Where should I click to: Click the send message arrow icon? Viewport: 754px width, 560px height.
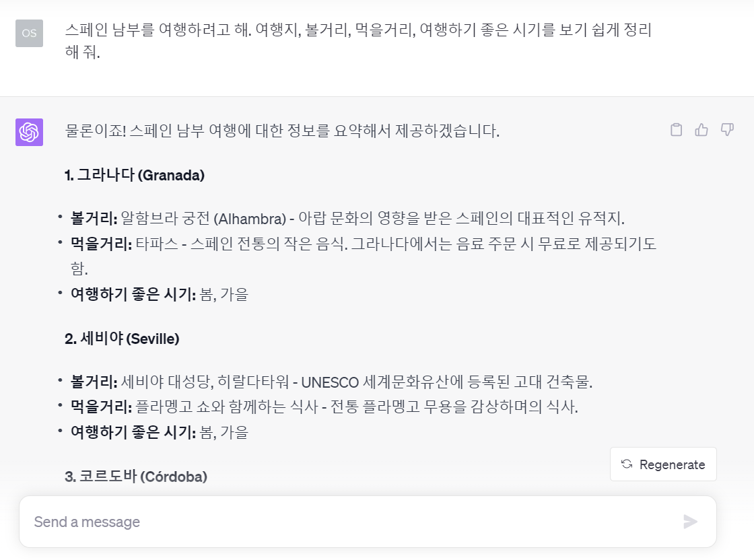coord(690,522)
